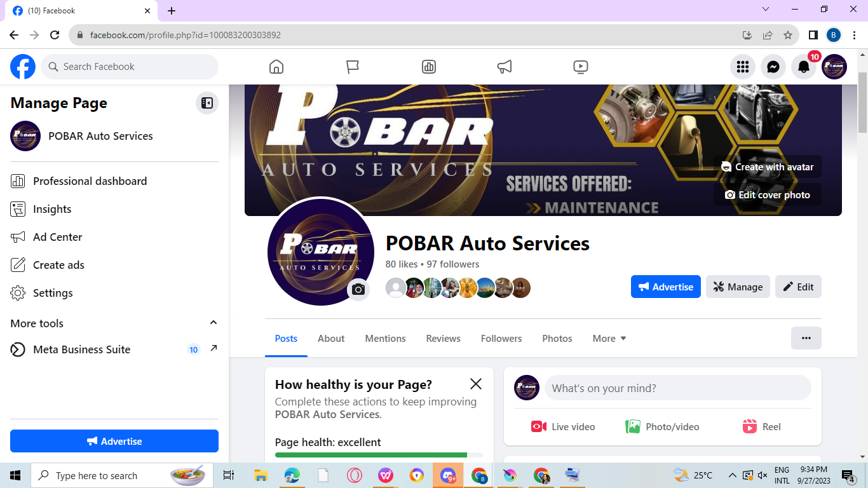Open Professional dashboard chart icon in top nav
The height and width of the screenshot is (488, 868).
click(x=429, y=67)
